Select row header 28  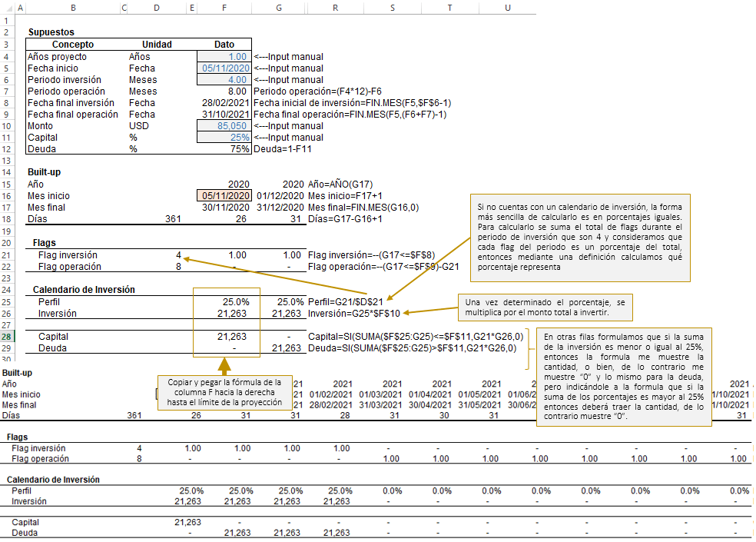point(6,337)
